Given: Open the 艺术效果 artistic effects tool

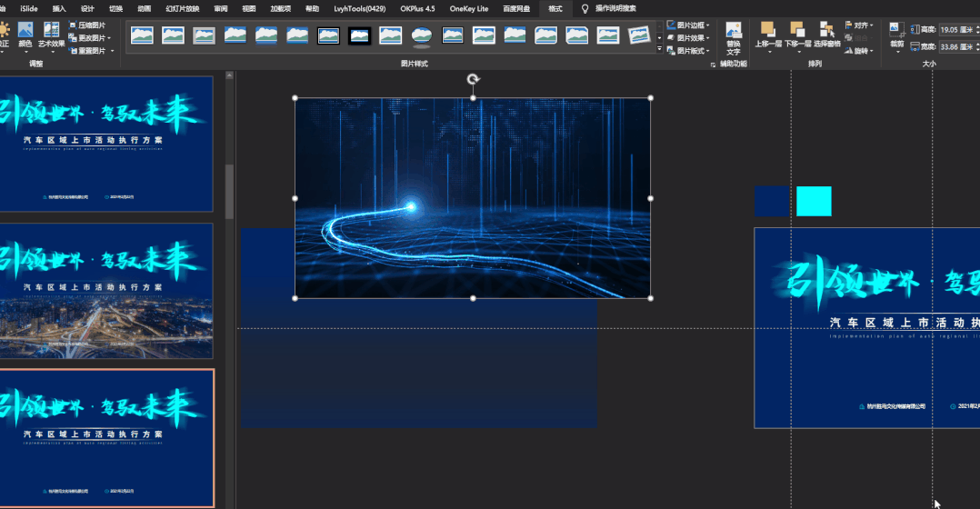Looking at the screenshot, I should (52, 35).
